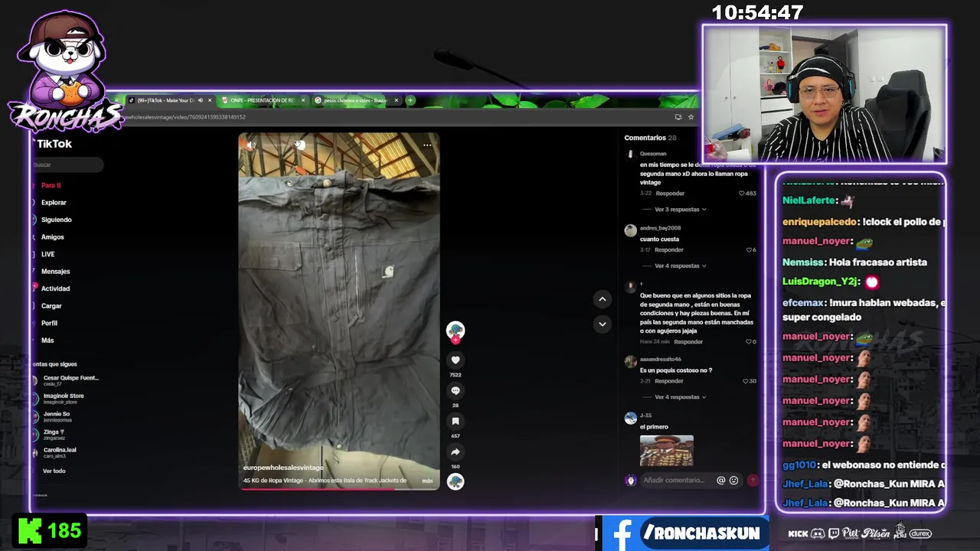Screen dimensions: 980x551
Task: Click the install app icon in address bar
Action: (x=678, y=117)
